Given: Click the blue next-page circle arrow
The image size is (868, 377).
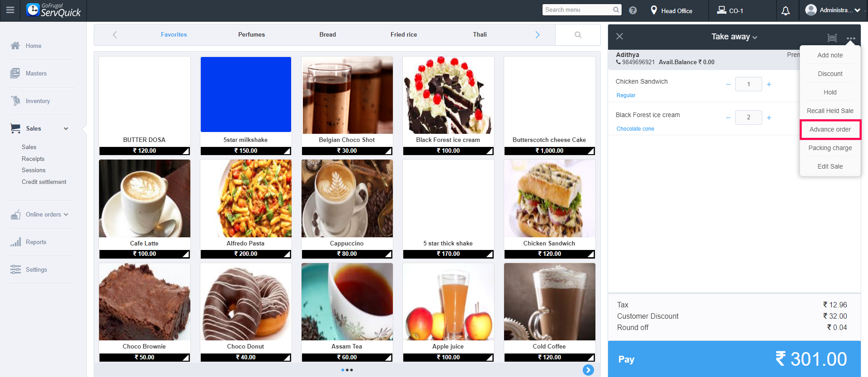Looking at the screenshot, I should [x=588, y=370].
